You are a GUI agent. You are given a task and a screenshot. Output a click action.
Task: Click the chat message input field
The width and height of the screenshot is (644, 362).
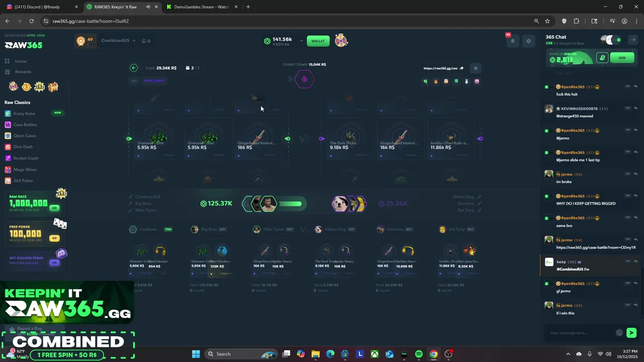pos(581,333)
